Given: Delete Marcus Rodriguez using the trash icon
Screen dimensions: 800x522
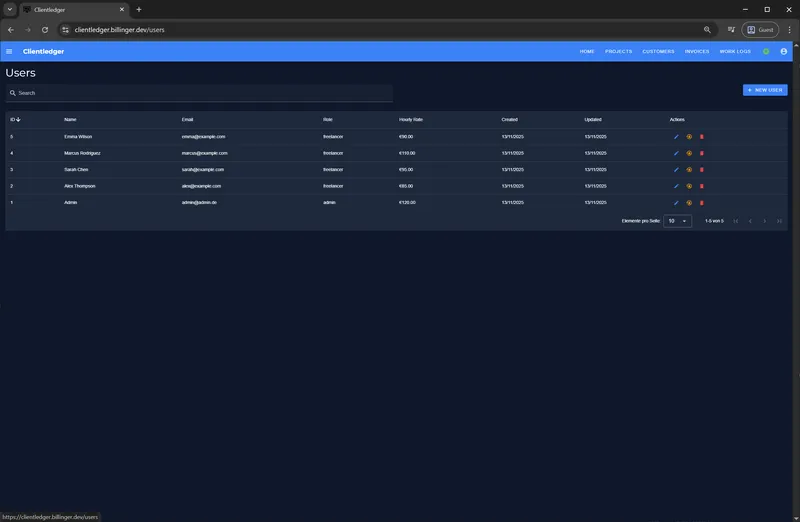Looking at the screenshot, I should [702, 153].
